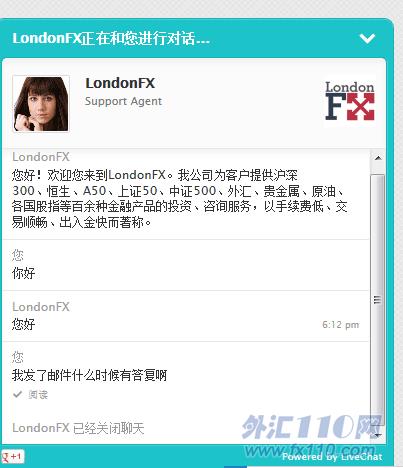Click the "你好" message you sent
The width and height of the screenshot is (403, 468).
[x=23, y=273]
